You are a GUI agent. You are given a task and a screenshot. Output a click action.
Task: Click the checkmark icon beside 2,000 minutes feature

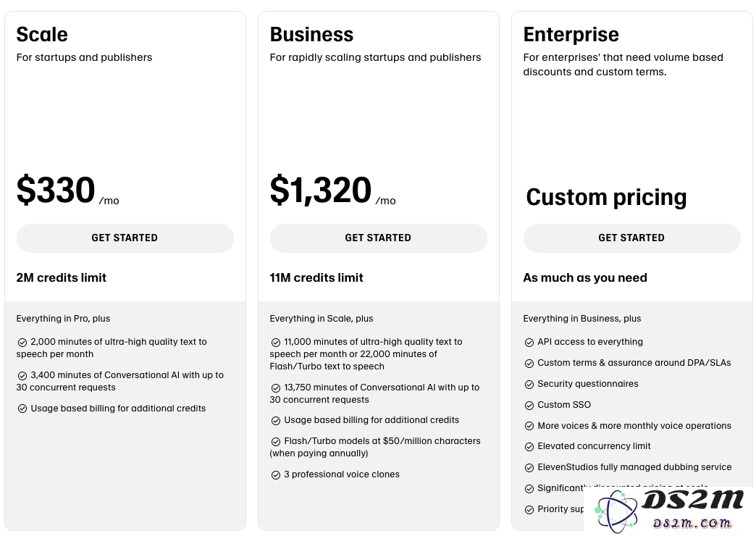(x=22, y=343)
